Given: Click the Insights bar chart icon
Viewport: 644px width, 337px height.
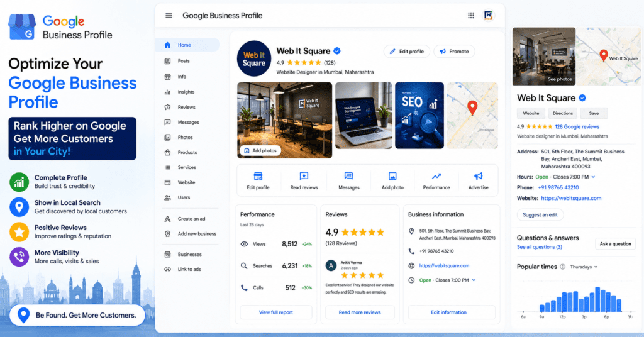Looking at the screenshot, I should [x=167, y=92].
